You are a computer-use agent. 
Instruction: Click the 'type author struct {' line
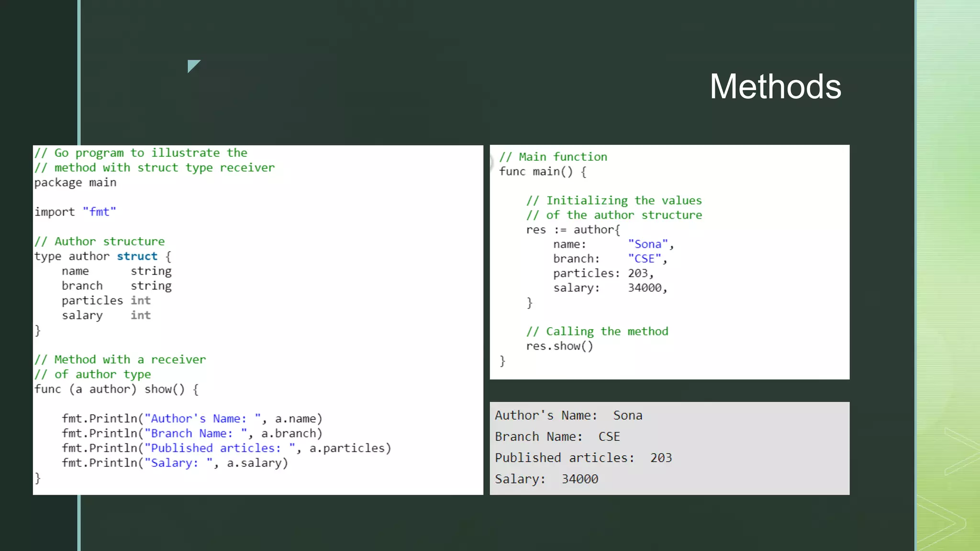103,256
